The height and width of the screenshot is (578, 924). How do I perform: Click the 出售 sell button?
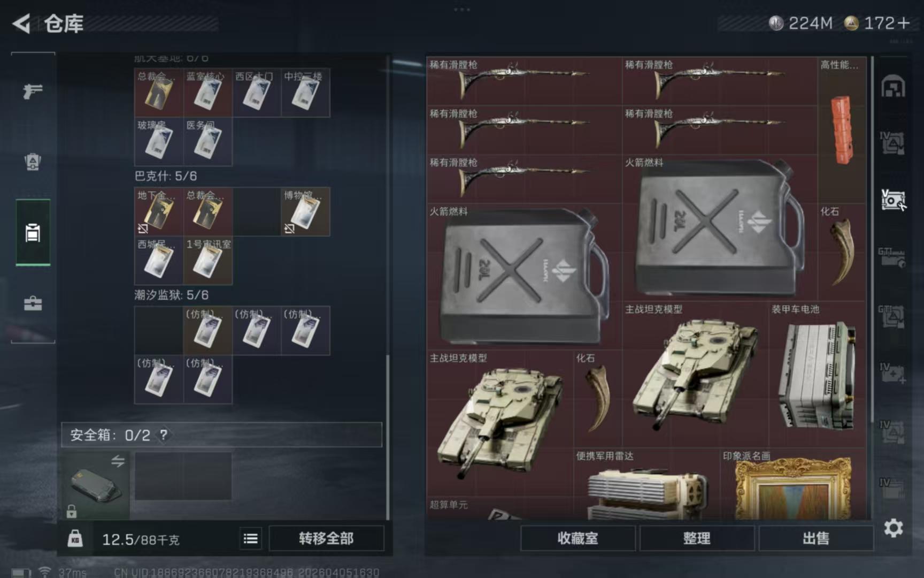point(815,538)
